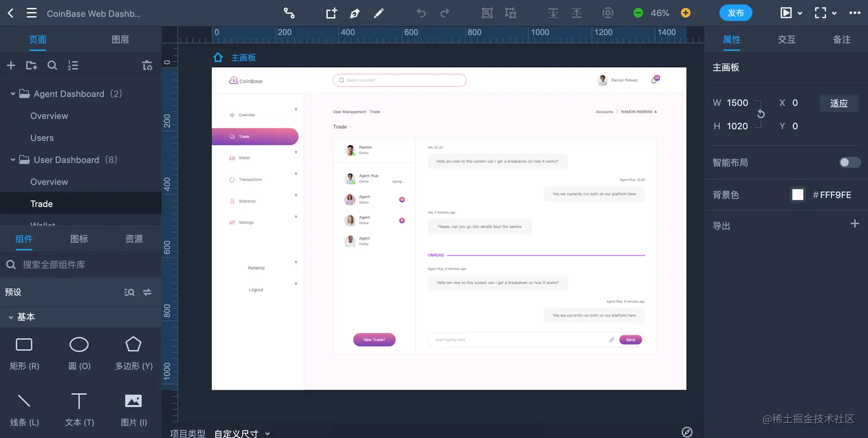The image size is (868, 438).
Task: Open the 背景色 background color swatch
Action: coord(798,195)
